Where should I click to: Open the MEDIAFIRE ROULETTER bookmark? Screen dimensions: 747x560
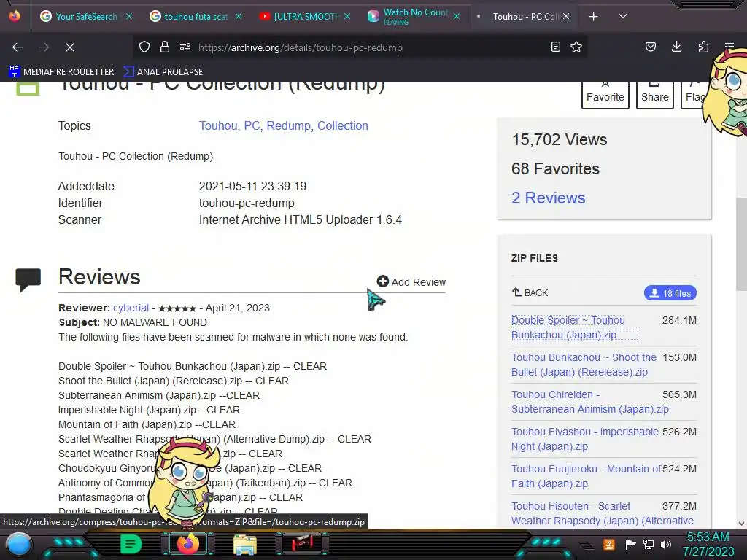tap(61, 72)
